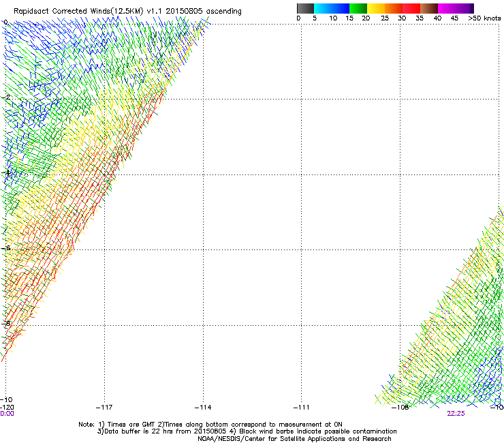
Task: Click the note 'Data buffer is 22 hrs'
Action: pyautogui.click(x=247, y=431)
